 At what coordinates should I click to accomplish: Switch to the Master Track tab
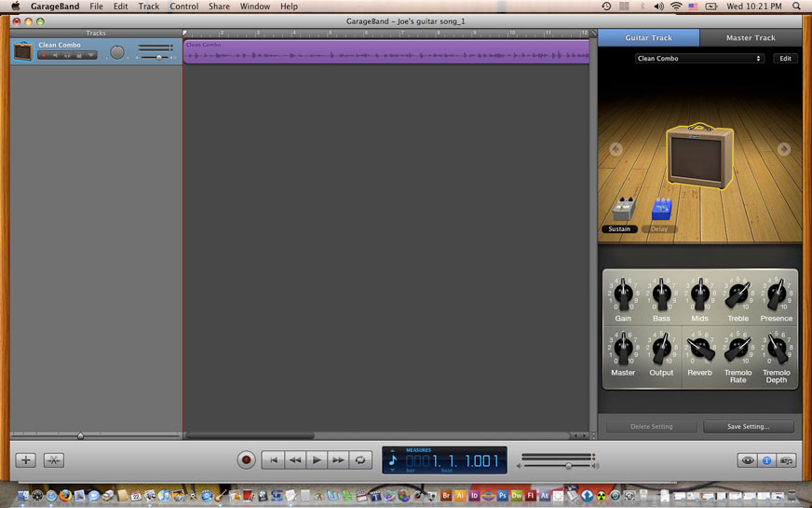pos(751,38)
